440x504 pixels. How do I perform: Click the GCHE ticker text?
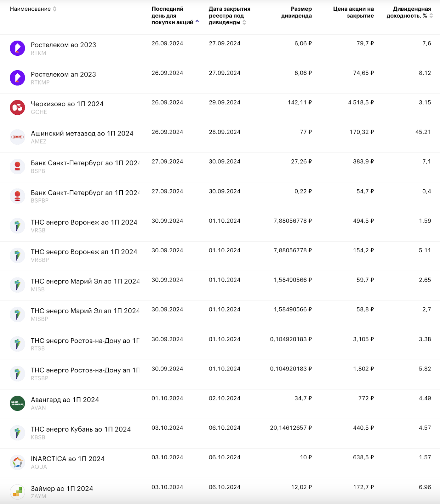pos(39,112)
